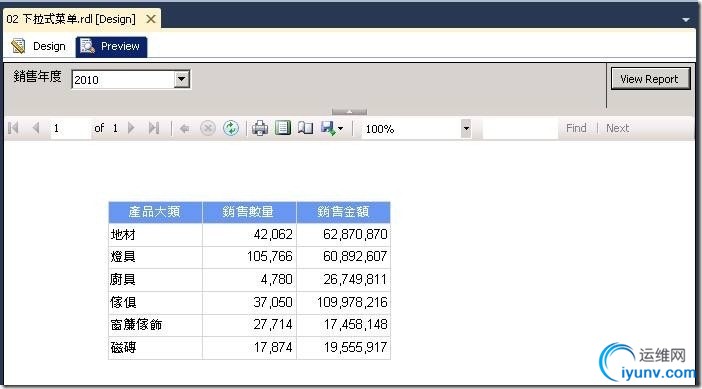Switch to print layout view
This screenshot has height=389, width=702.
tap(283, 128)
